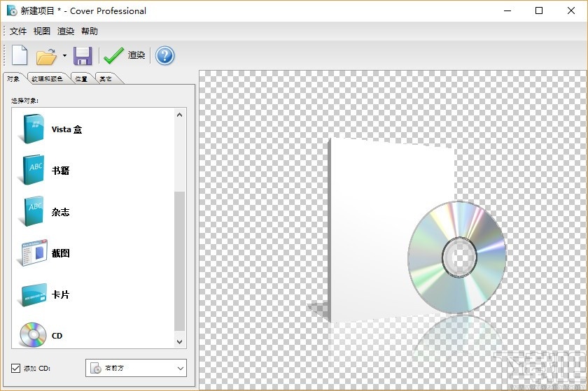Image resolution: width=588 pixels, height=391 pixels.
Task: Switch to the 纹理和颜色 tab
Action: (x=48, y=79)
